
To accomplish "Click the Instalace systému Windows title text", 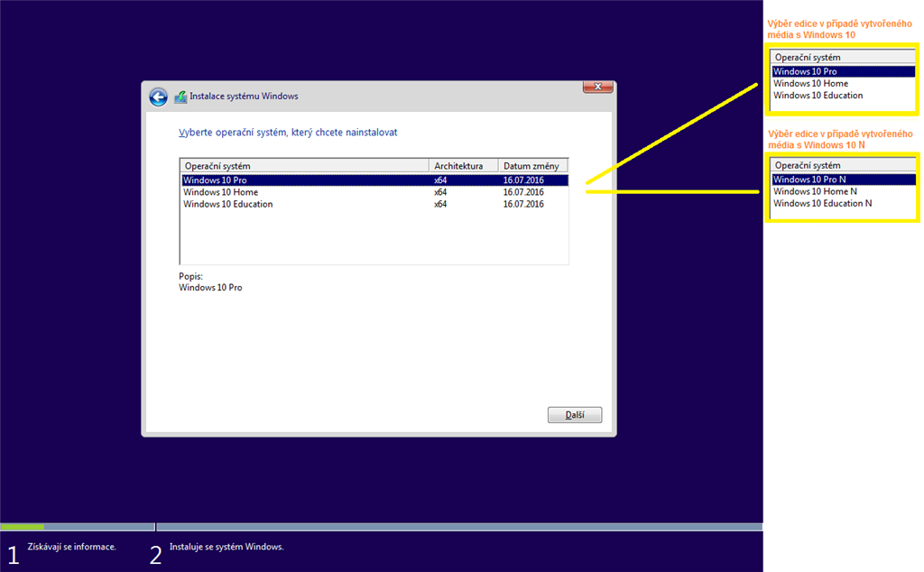I will coord(244,96).
